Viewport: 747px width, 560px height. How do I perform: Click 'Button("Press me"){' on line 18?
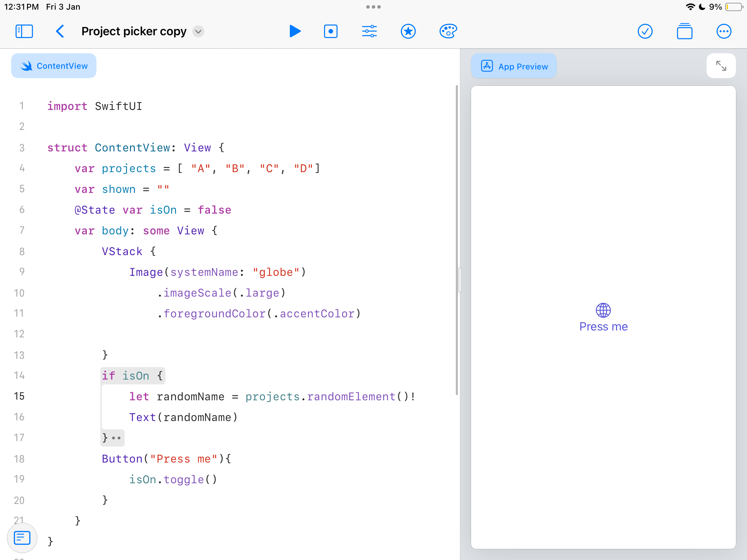pyautogui.click(x=167, y=459)
